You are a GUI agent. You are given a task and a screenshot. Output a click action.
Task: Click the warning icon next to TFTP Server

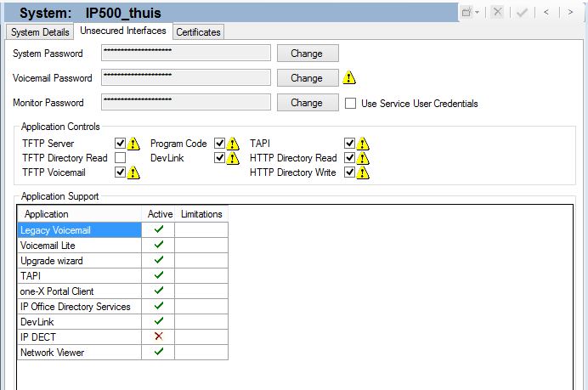coord(133,144)
